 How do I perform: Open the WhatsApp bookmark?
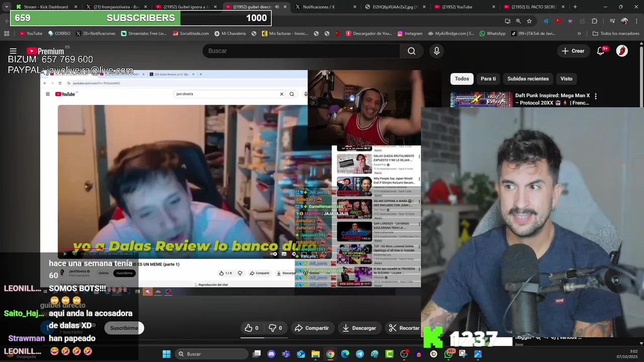[x=493, y=34]
